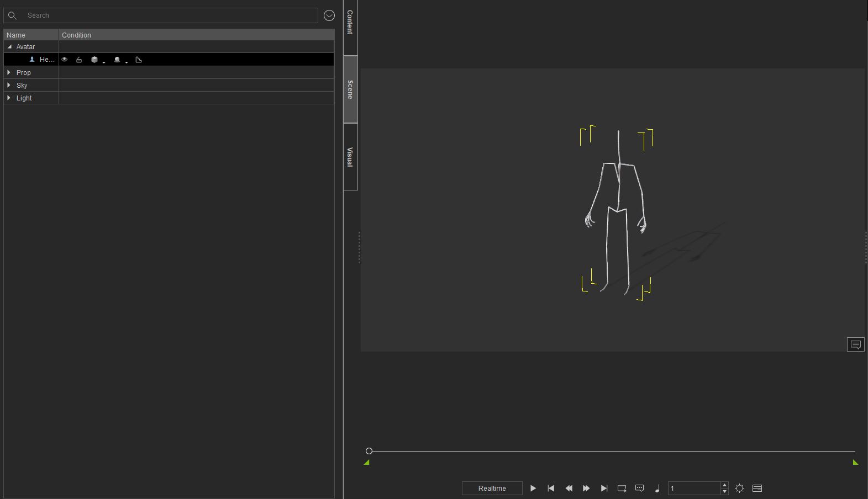Viewport: 868px width, 499px height.
Task: Switch to the Scene tab
Action: point(350,89)
